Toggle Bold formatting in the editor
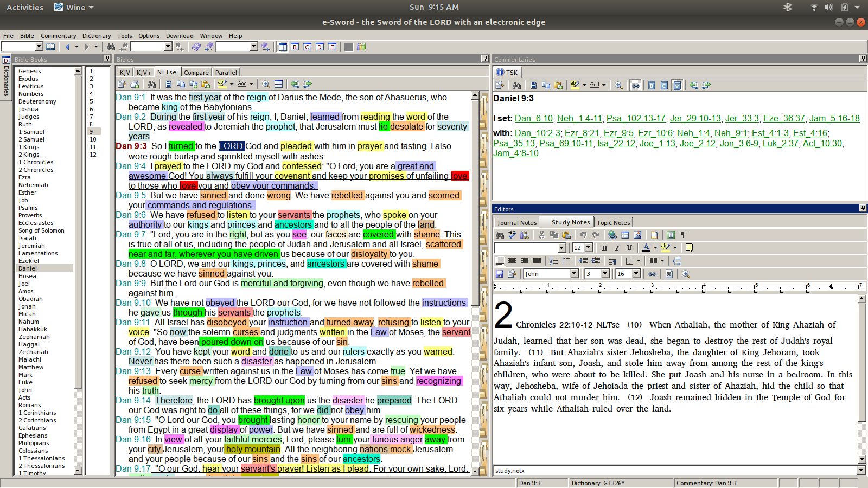868x488 pixels. point(604,248)
